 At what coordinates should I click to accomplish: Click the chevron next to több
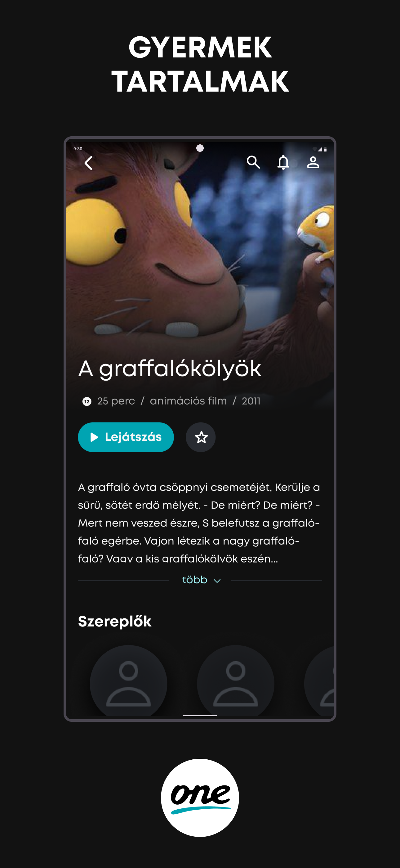pos(217,581)
